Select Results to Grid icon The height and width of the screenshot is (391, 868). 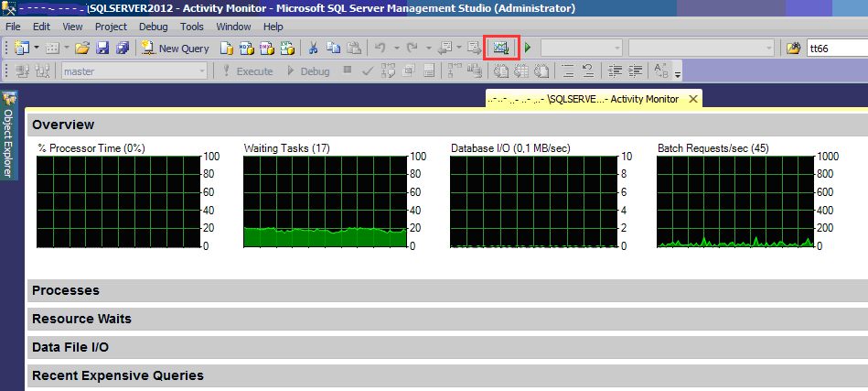coord(521,71)
